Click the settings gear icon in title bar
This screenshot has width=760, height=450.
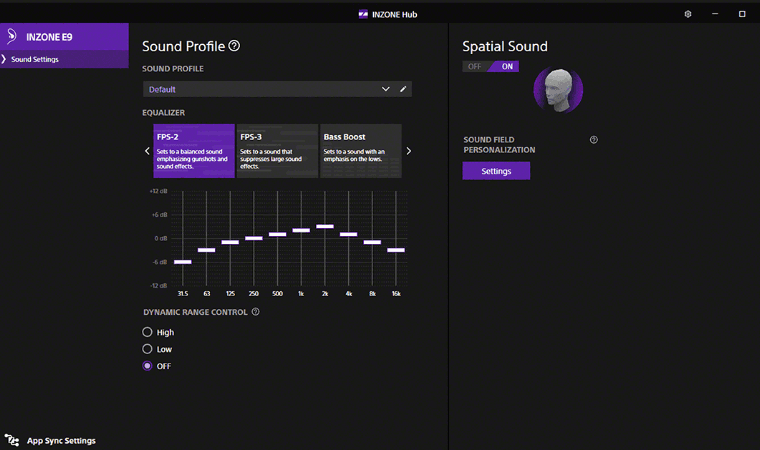click(x=688, y=14)
